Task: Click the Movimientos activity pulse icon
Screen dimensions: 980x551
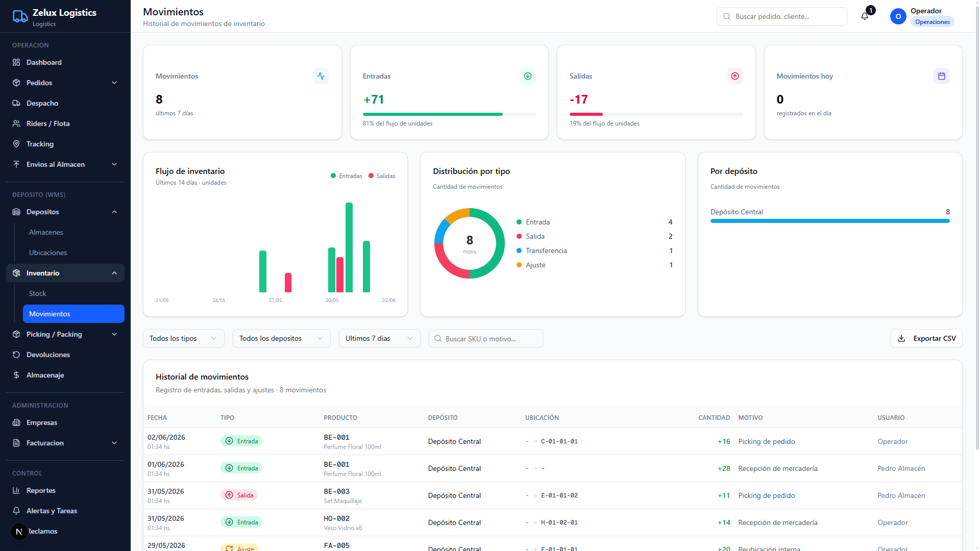Action: 321,76
